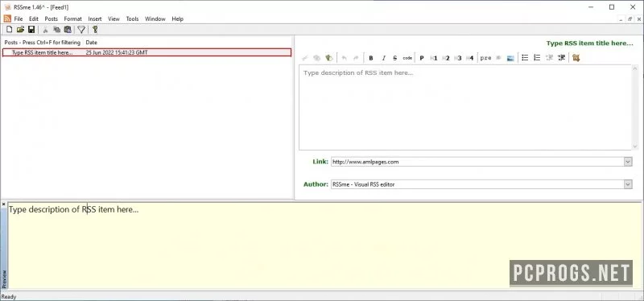Select the post dated 25 Jun 2022
This screenshot has width=644, height=301.
(x=147, y=52)
